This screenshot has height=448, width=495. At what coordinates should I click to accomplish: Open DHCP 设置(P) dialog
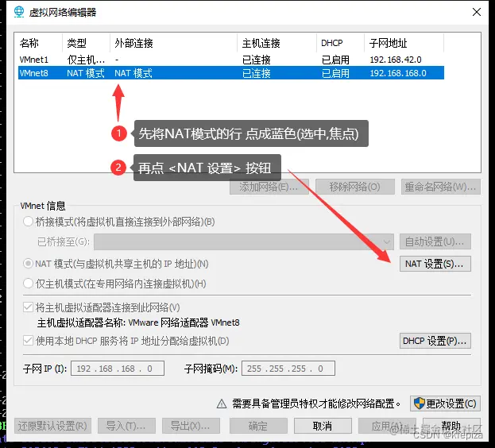(x=435, y=341)
